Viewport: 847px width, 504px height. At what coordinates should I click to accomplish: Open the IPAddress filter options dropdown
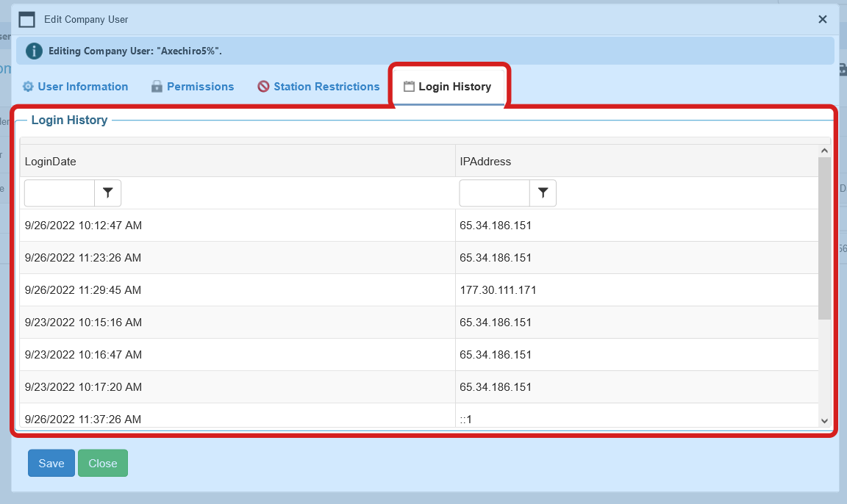[x=543, y=192]
